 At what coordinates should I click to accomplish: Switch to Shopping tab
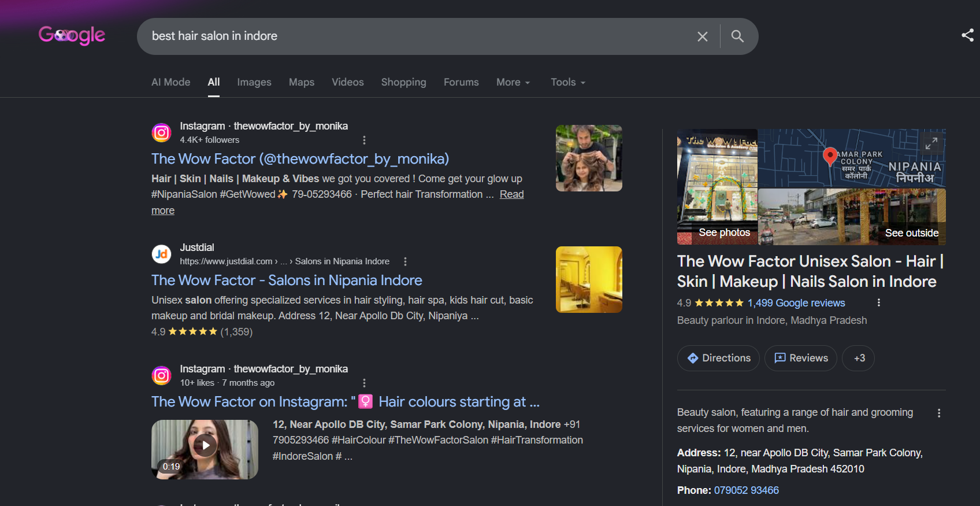(404, 82)
